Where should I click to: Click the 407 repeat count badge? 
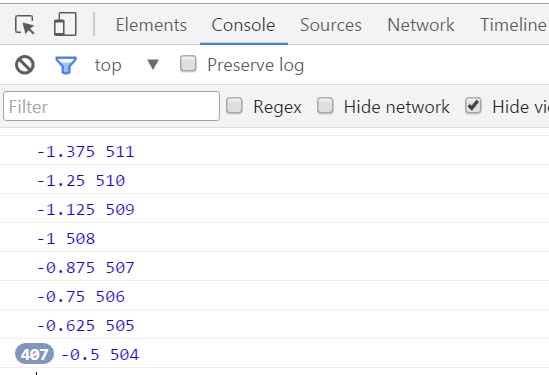[34, 354]
